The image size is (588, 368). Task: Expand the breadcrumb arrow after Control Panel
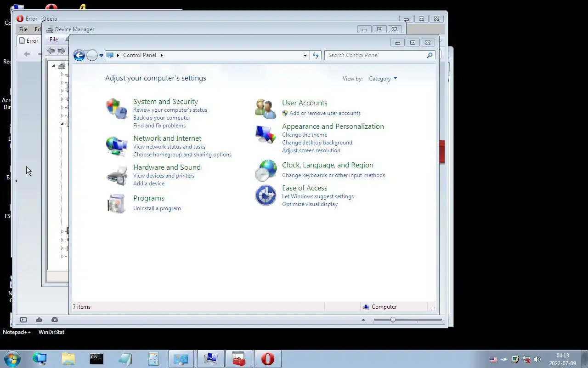[161, 55]
